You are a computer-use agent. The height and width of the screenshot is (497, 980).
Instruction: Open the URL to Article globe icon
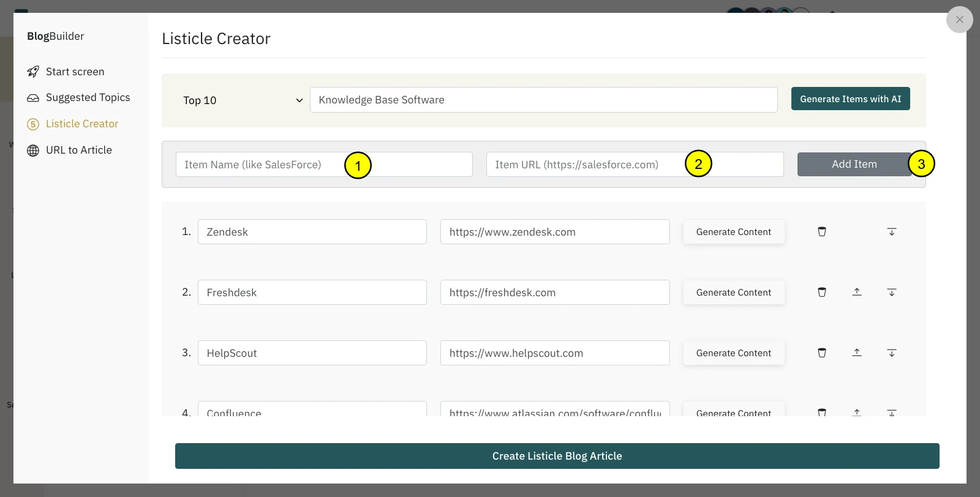pos(33,151)
